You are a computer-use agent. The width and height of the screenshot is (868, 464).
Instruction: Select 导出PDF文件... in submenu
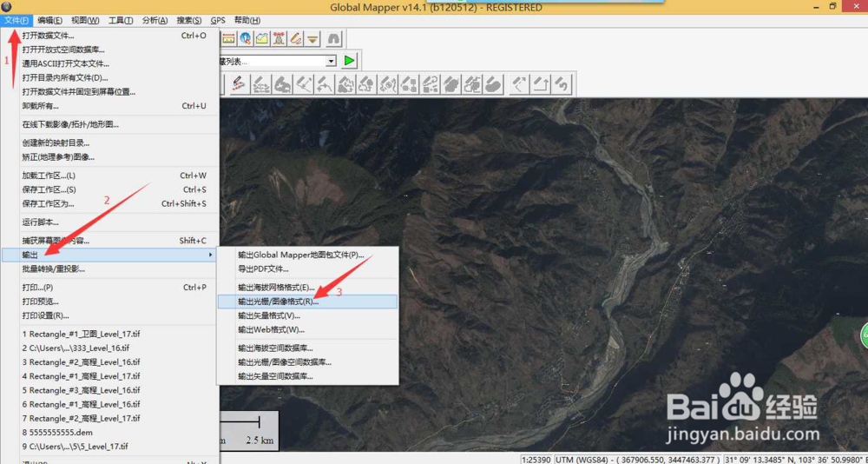click(x=307, y=268)
